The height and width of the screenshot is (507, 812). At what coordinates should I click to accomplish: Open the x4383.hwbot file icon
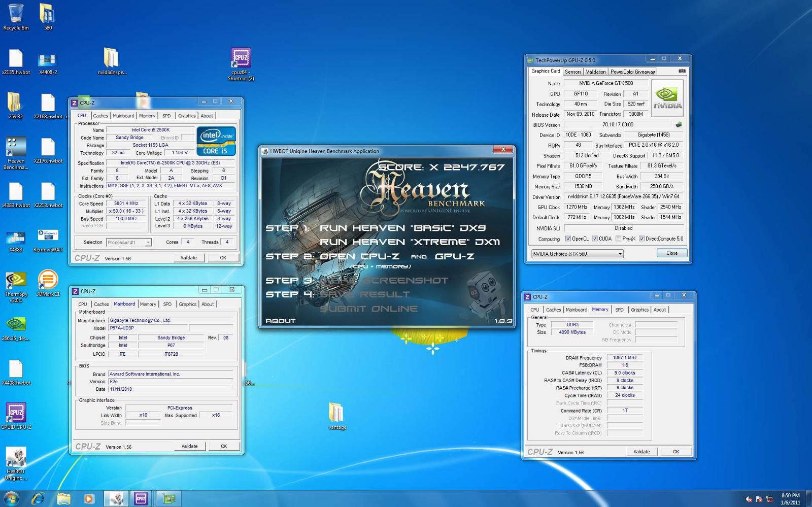coord(16,195)
